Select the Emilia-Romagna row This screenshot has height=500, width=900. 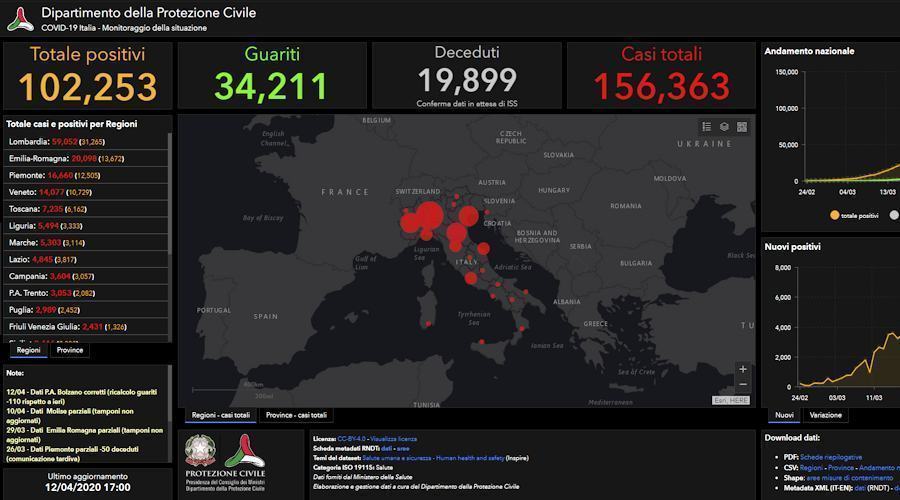pos(86,158)
